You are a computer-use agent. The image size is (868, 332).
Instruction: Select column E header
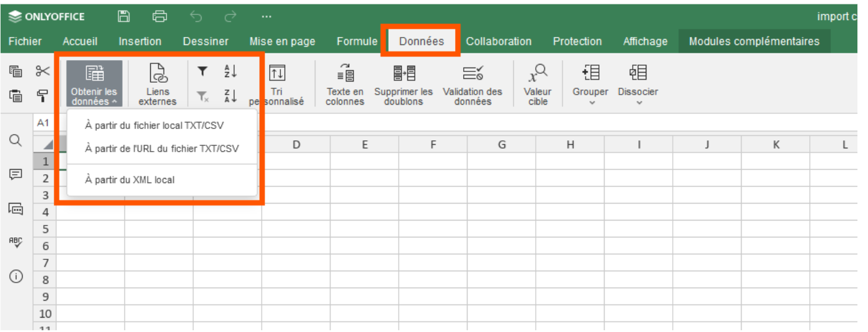pyautogui.click(x=365, y=145)
